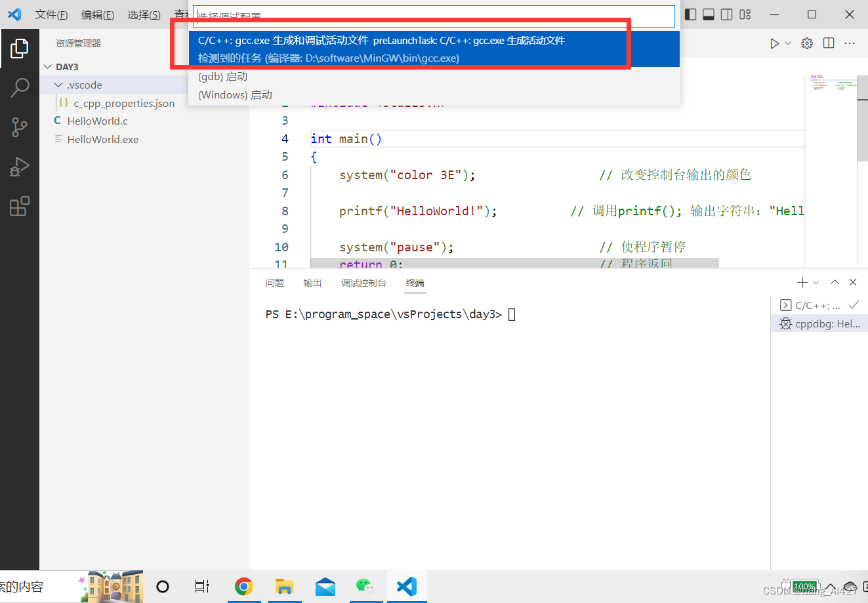Switch to the 终端 panel tab
The height and width of the screenshot is (603, 868).
click(415, 283)
